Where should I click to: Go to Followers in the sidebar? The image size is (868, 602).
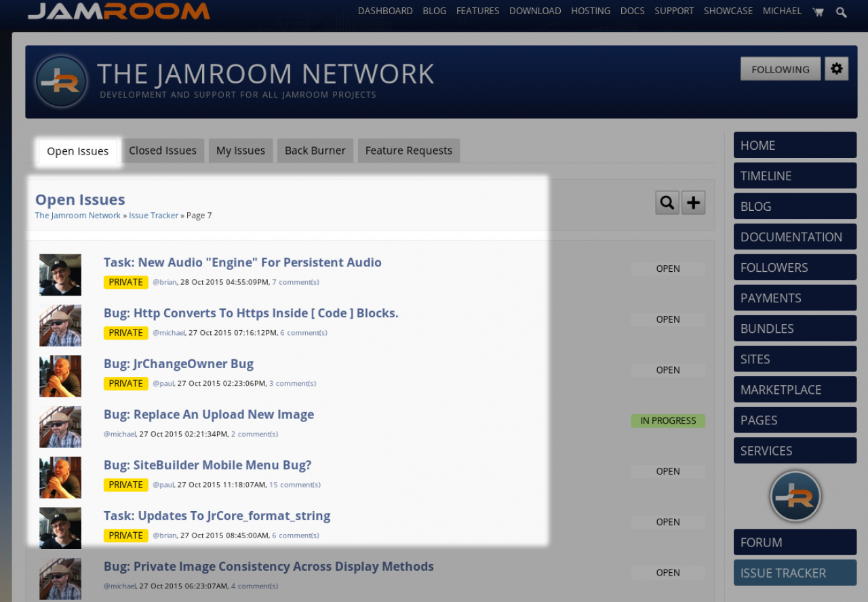click(795, 267)
